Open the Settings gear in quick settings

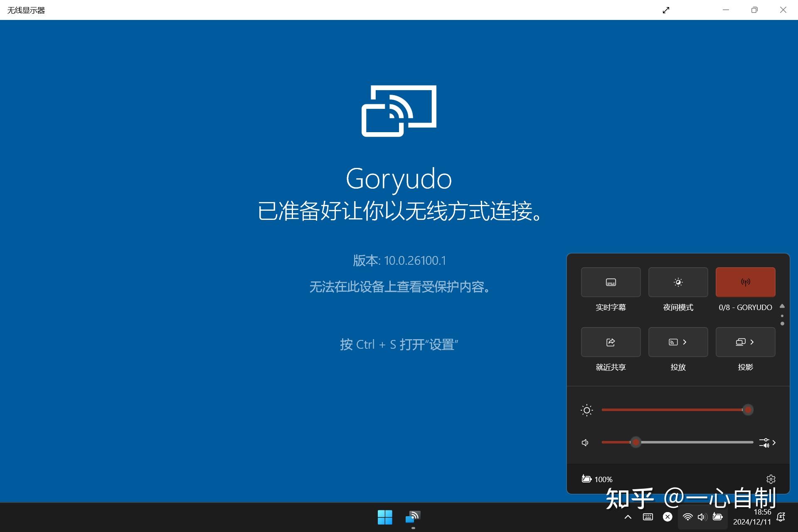[x=771, y=479]
